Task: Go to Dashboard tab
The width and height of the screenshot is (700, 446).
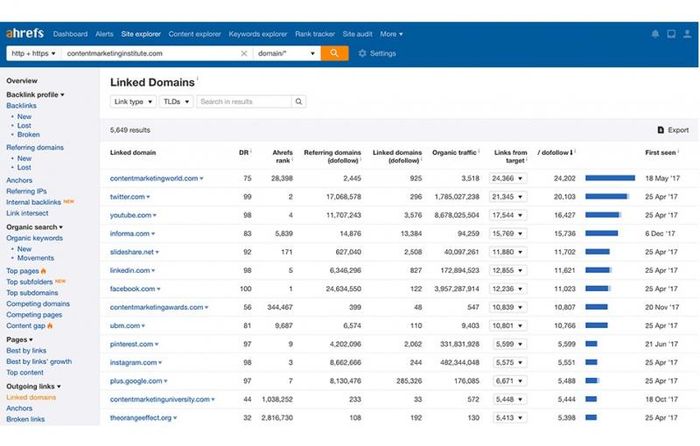Action: (x=70, y=34)
